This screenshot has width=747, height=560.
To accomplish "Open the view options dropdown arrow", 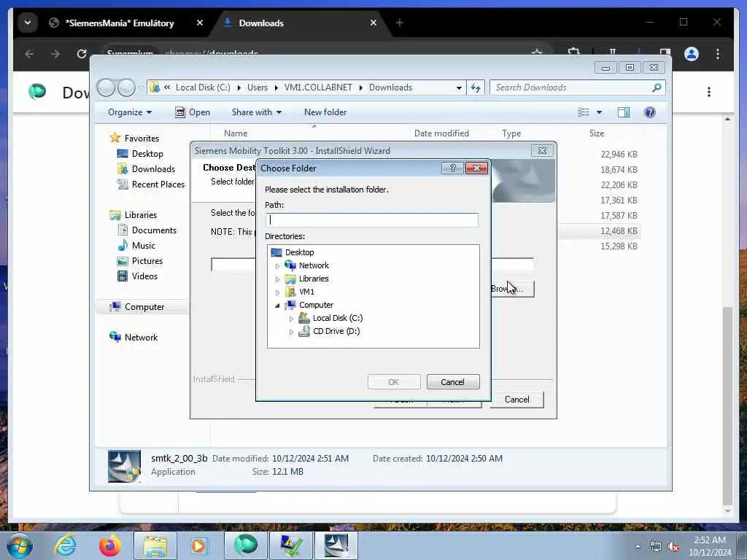I will click(600, 112).
